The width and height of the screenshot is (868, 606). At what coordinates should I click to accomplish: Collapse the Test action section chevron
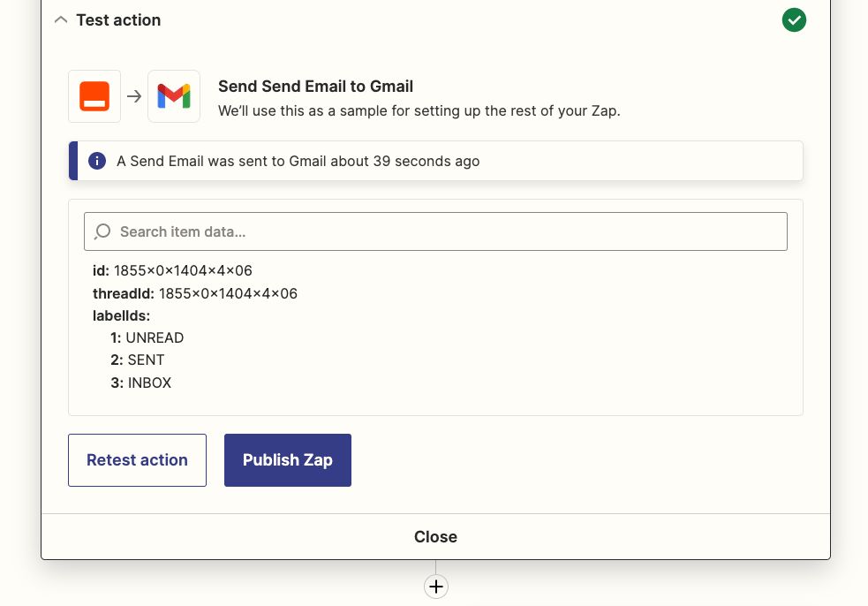(61, 20)
